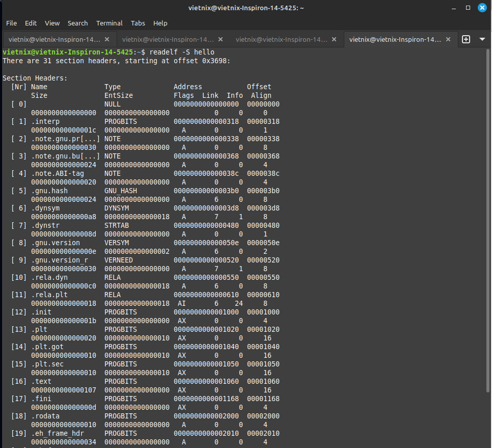The image size is (492, 448).
Task: Click the "VERSYM" type value
Action: (x=117, y=243)
